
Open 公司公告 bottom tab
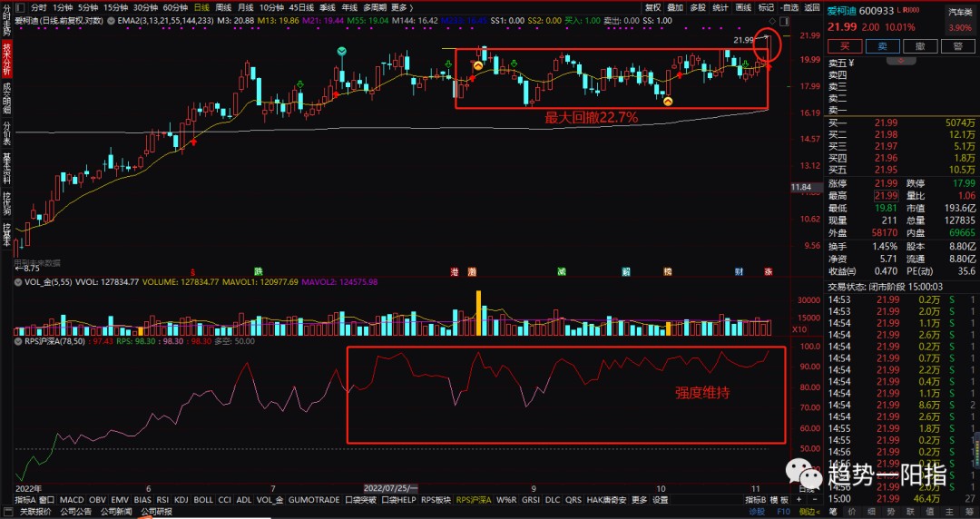pyautogui.click(x=75, y=512)
